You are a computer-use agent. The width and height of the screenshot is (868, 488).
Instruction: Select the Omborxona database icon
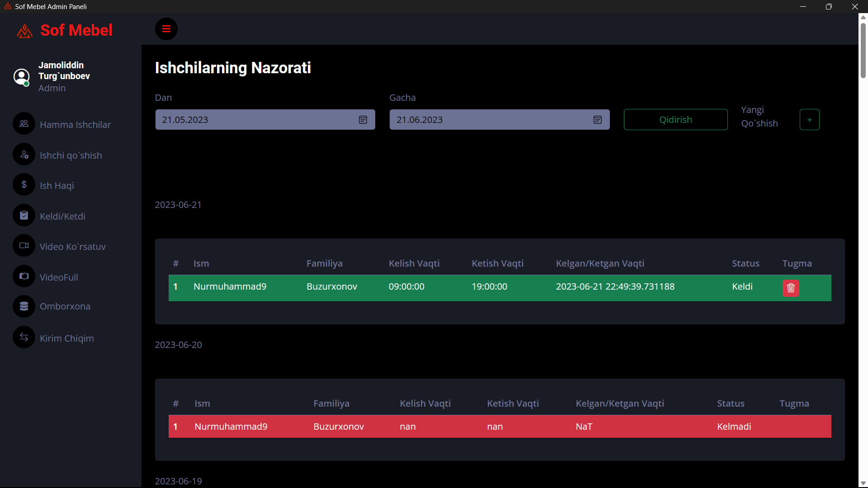[x=24, y=306]
